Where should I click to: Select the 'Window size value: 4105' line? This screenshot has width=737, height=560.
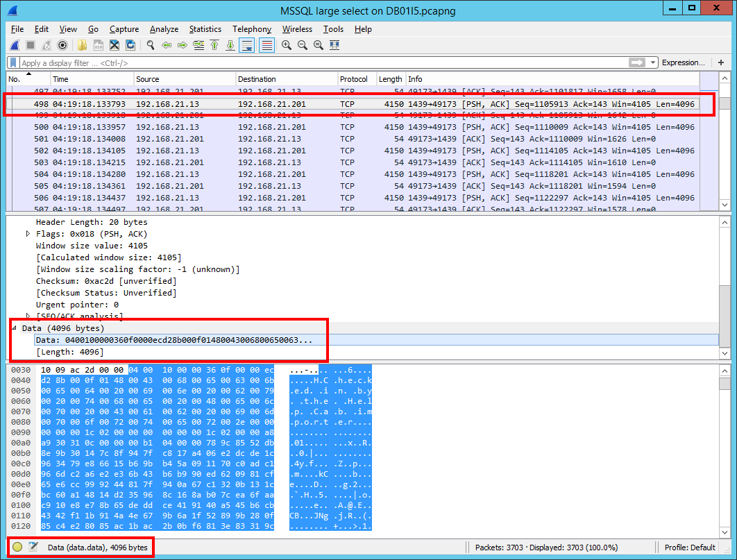92,246
